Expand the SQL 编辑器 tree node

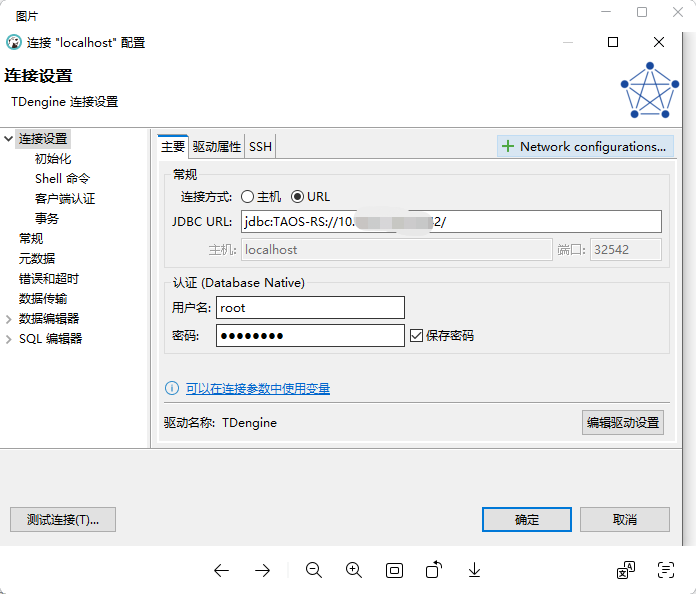8,339
